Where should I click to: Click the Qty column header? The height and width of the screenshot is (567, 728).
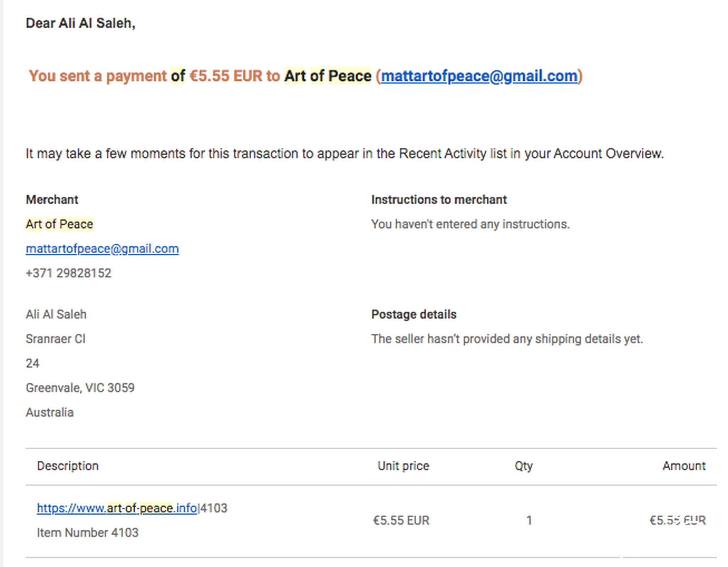point(524,466)
